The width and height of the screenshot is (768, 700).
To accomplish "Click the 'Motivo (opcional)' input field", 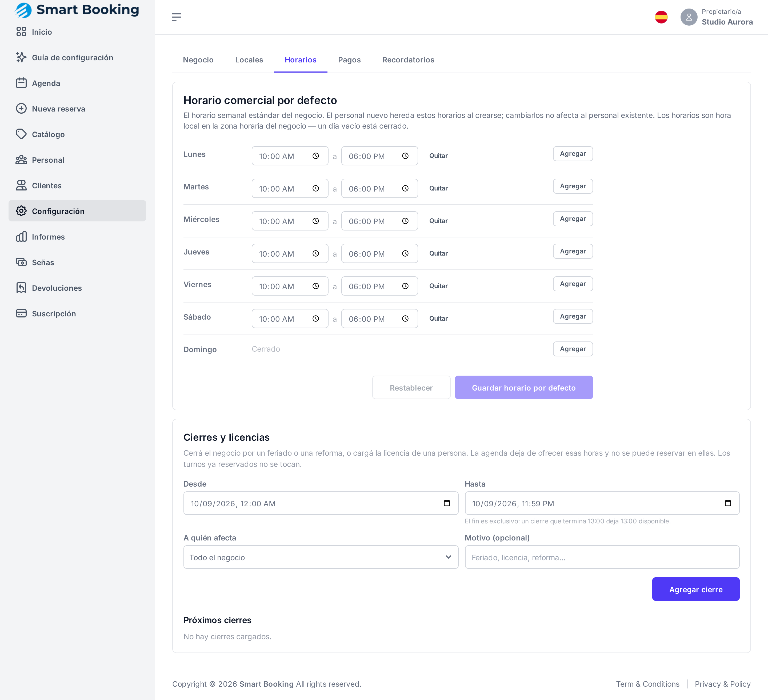I will (x=602, y=557).
